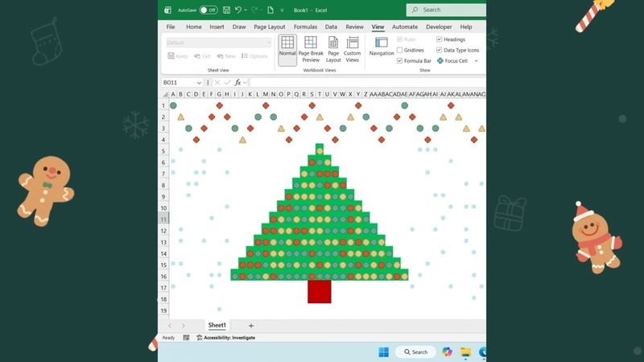The height and width of the screenshot is (362, 644).
Task: Click the Save icon in Quick Access
Action: [x=226, y=10]
